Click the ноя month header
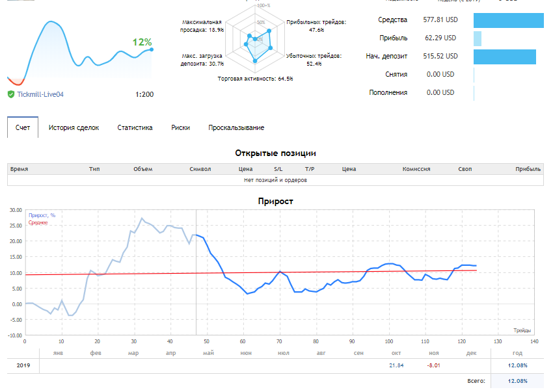The image size is (553, 392). tap(434, 353)
